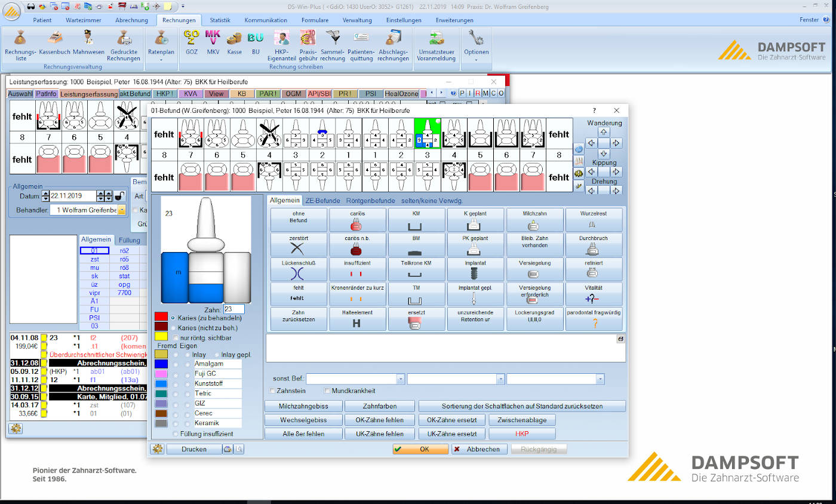Click the Abbrechen button
Image resolution: width=836 pixels, height=504 pixels.
480,449
